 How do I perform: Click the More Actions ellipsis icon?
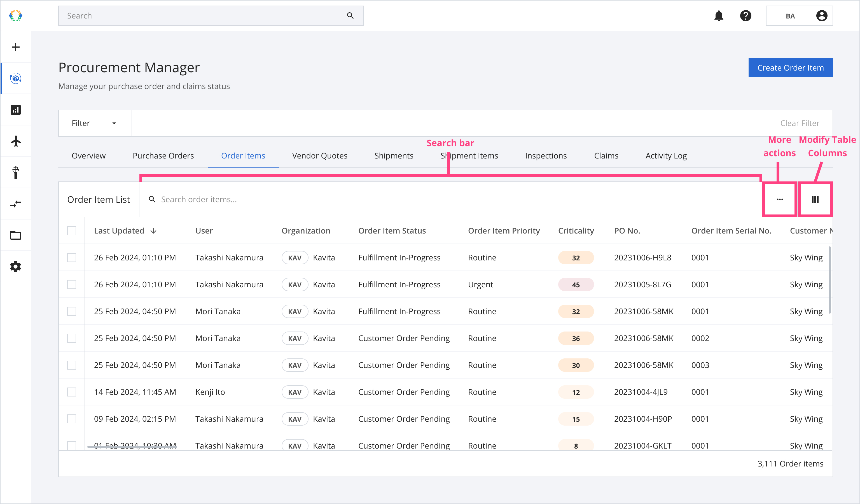click(780, 199)
